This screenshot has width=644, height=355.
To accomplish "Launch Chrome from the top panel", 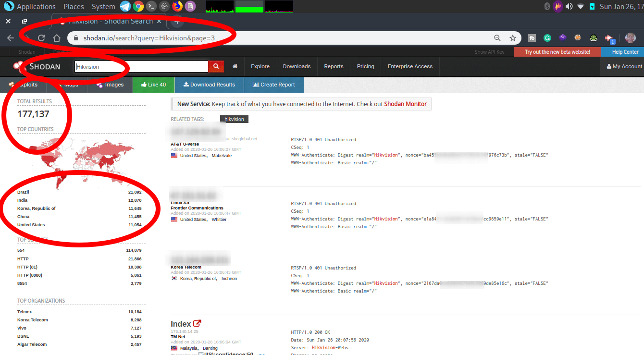I will click(138, 6).
